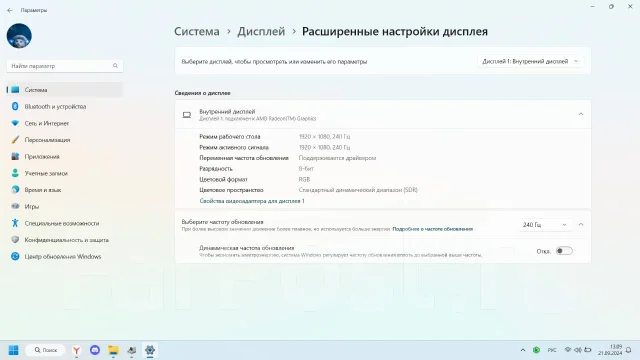Click the Bluetooth icon in sidebar
640x360 pixels.
pos(16,107)
